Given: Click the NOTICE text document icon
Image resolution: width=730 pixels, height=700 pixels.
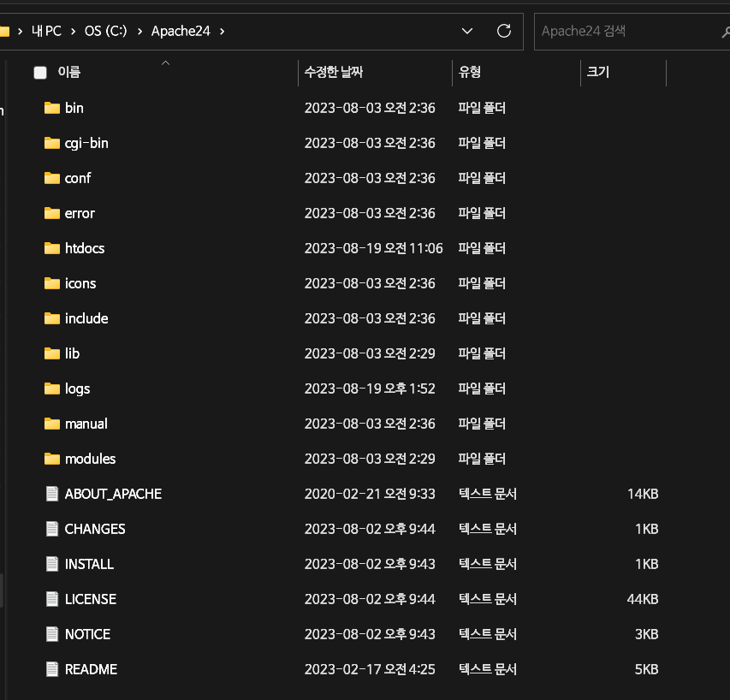Looking at the screenshot, I should tap(52, 634).
